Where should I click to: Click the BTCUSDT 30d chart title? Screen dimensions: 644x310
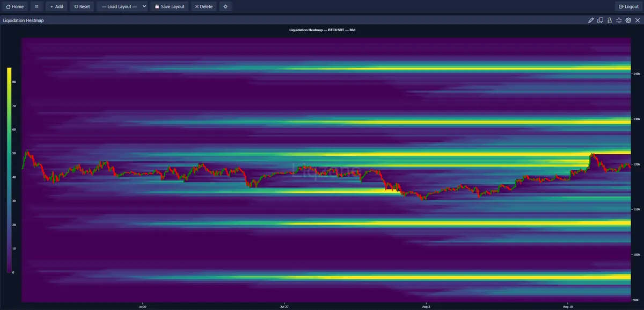pos(322,30)
